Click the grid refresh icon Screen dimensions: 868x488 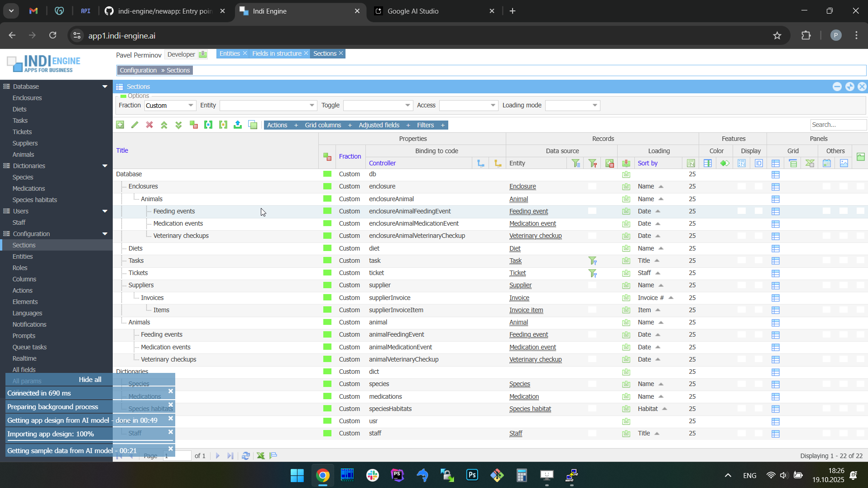tap(246, 456)
